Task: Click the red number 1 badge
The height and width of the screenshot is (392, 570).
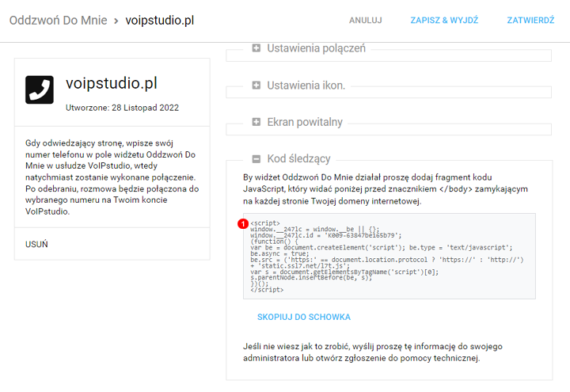Action: [243, 223]
